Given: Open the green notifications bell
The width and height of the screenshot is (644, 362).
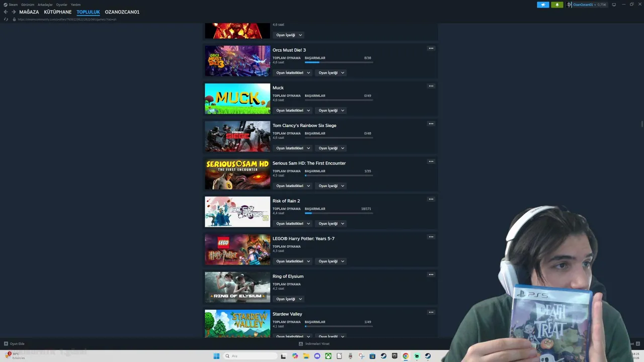Looking at the screenshot, I should click(557, 5).
